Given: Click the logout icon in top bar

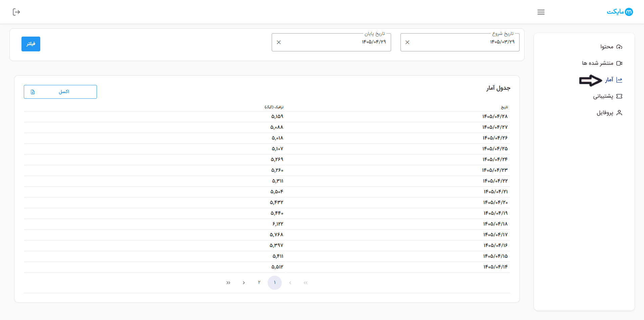Looking at the screenshot, I should [16, 12].
